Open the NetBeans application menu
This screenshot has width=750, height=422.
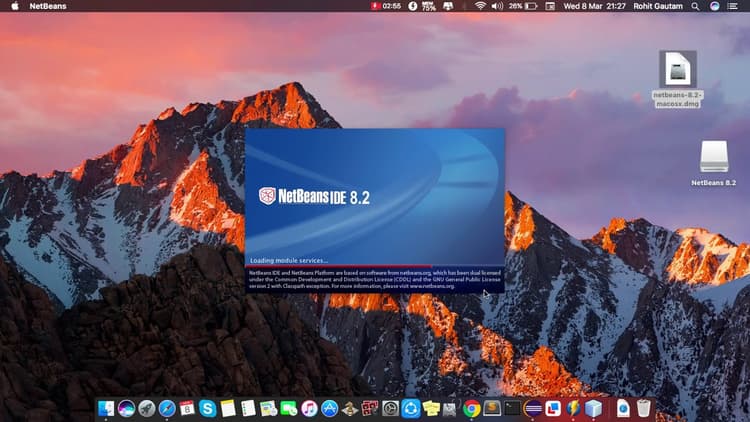(x=48, y=6)
